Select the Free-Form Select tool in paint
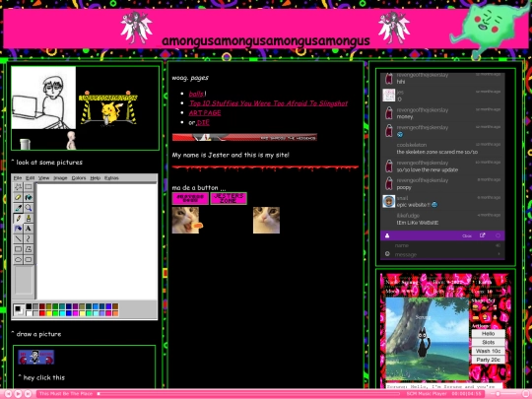532x399 pixels. coord(18,186)
